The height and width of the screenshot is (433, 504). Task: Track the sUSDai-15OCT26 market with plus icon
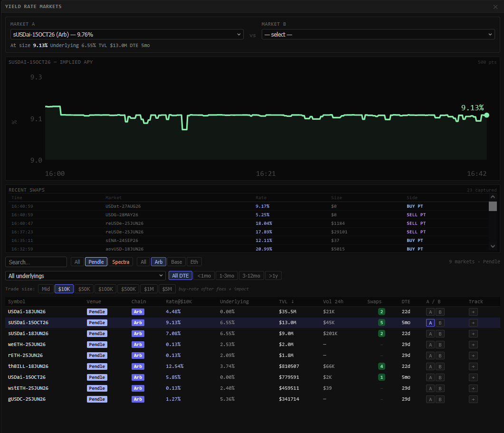[x=473, y=323]
